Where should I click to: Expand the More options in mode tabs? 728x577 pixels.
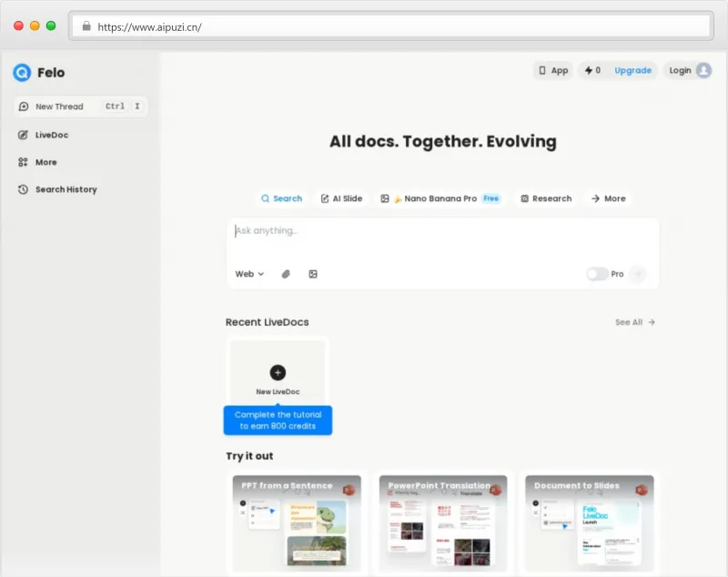[608, 198]
